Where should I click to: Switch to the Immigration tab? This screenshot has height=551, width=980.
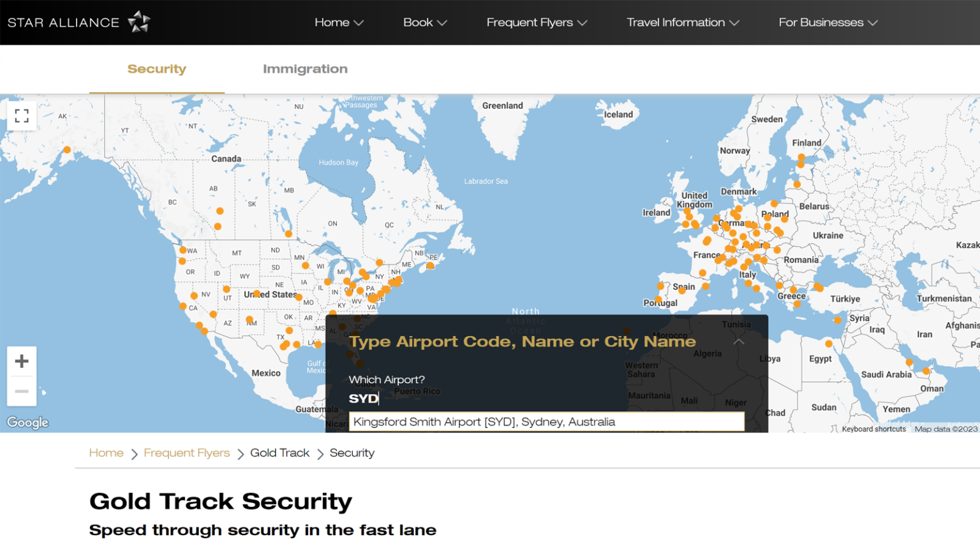click(305, 69)
